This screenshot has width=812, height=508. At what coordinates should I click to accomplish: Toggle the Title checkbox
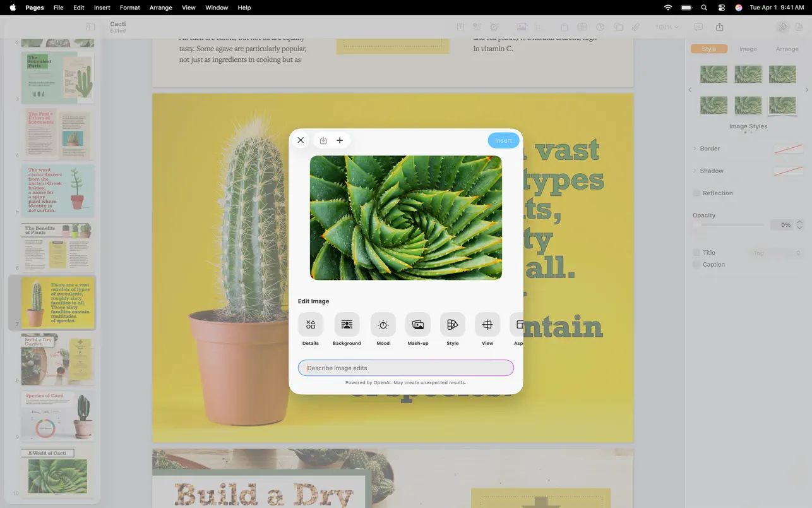[x=696, y=253]
